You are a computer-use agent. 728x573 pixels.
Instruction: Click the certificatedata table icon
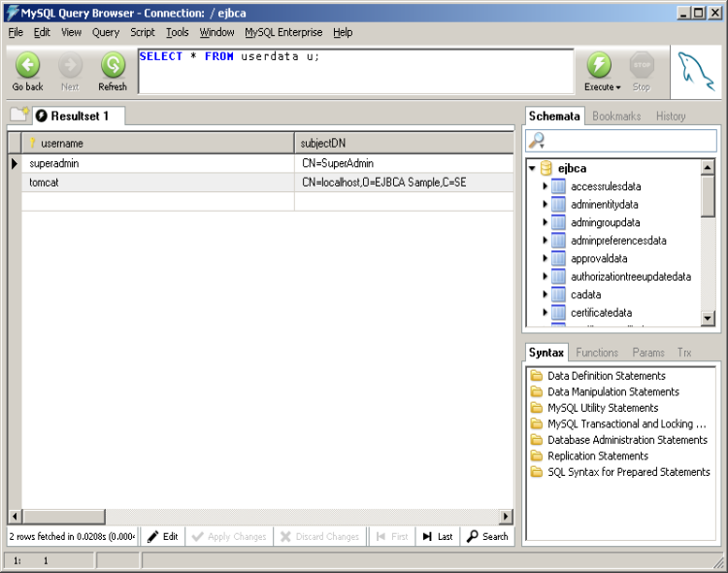tap(558, 313)
